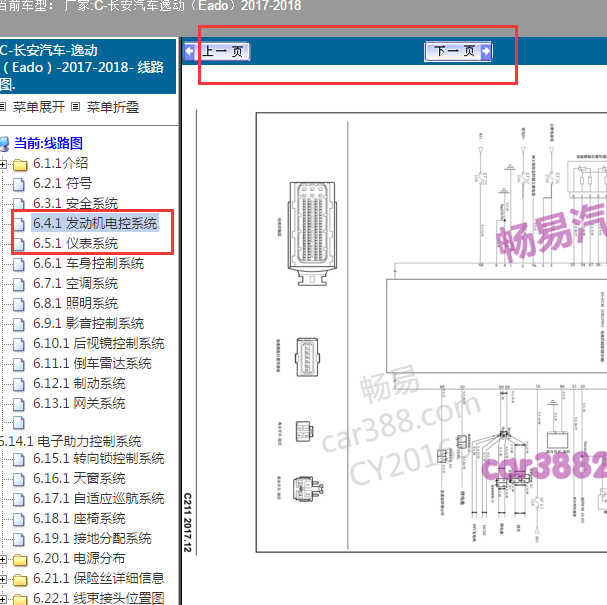Open 6.15.1 转向锁控制系统 page
The image size is (607, 605).
pyautogui.click(x=99, y=459)
